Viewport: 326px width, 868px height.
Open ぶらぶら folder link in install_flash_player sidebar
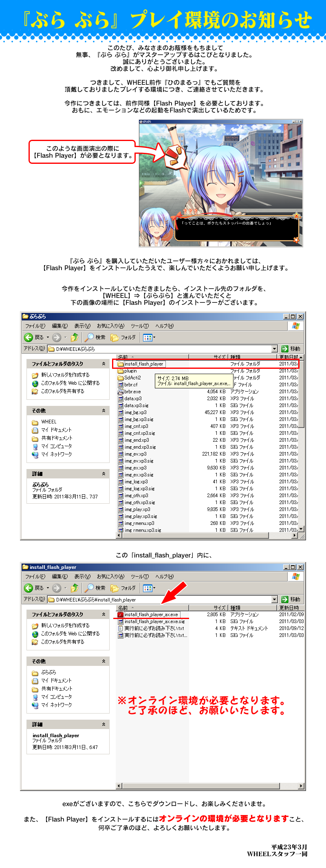pos(44,672)
